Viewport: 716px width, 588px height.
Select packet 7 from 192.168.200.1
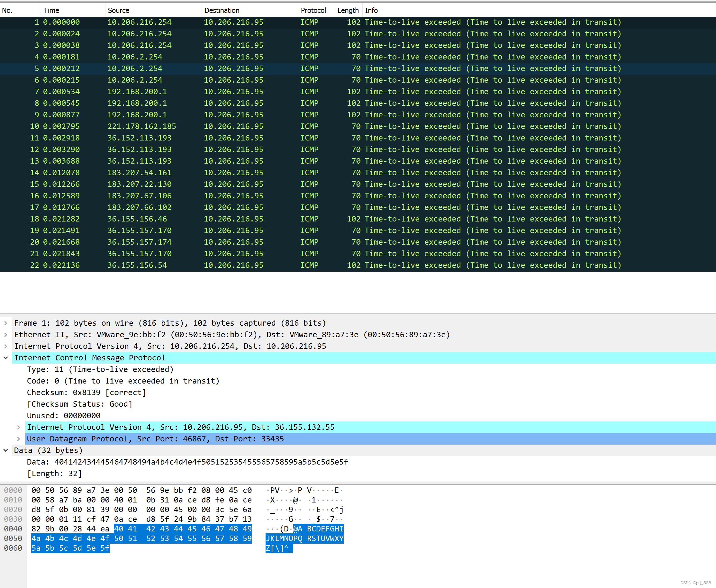click(137, 92)
